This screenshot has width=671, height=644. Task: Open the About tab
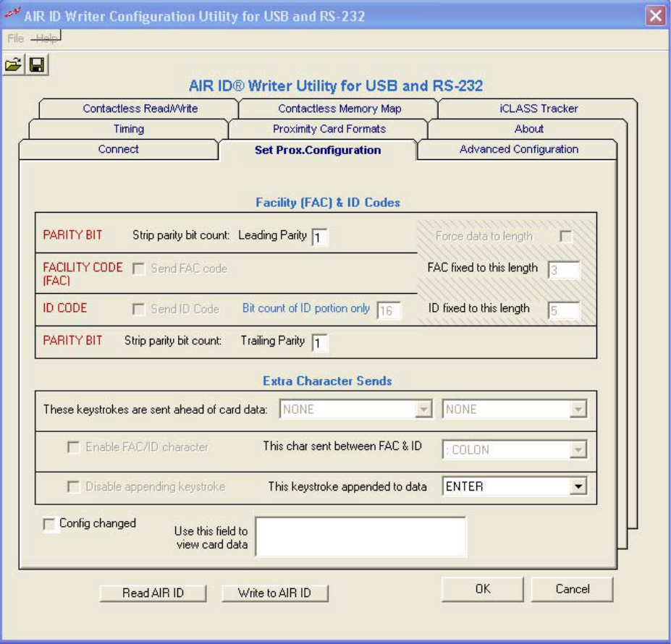[x=528, y=129]
